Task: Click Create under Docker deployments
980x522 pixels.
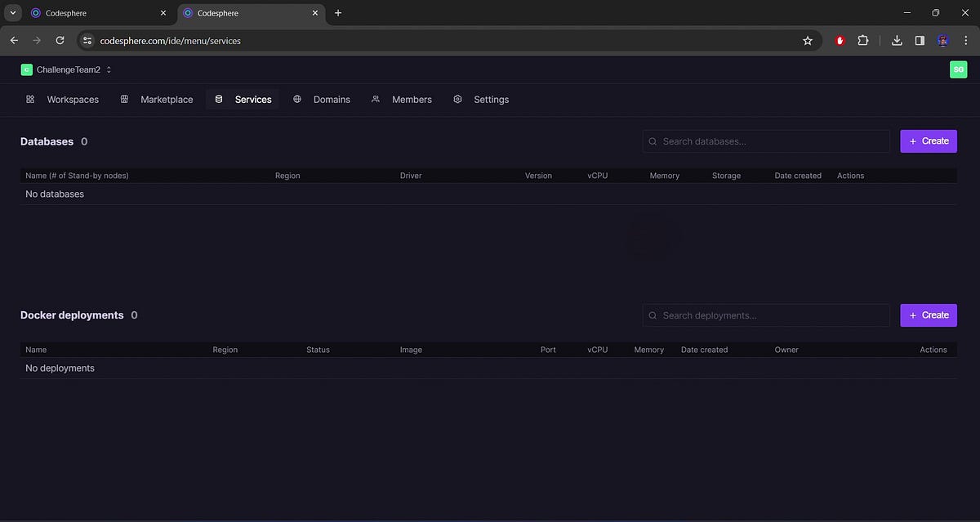Action: (929, 315)
